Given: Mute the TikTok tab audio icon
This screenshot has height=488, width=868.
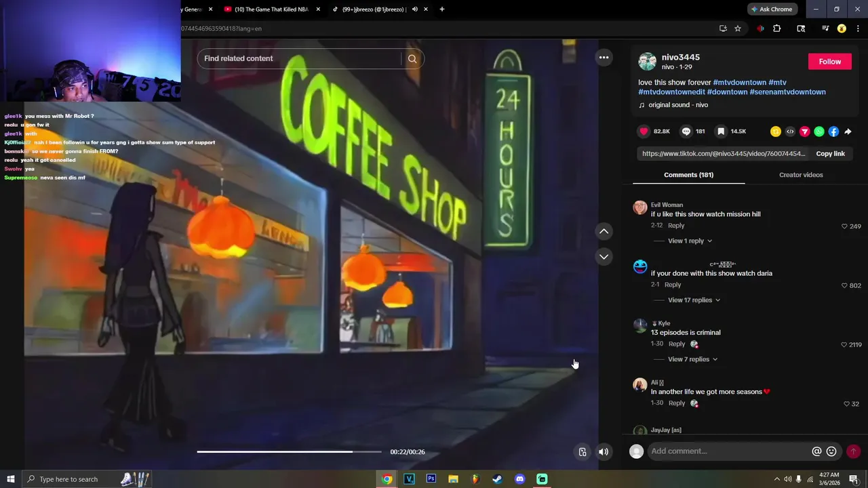Looking at the screenshot, I should pyautogui.click(x=414, y=9).
